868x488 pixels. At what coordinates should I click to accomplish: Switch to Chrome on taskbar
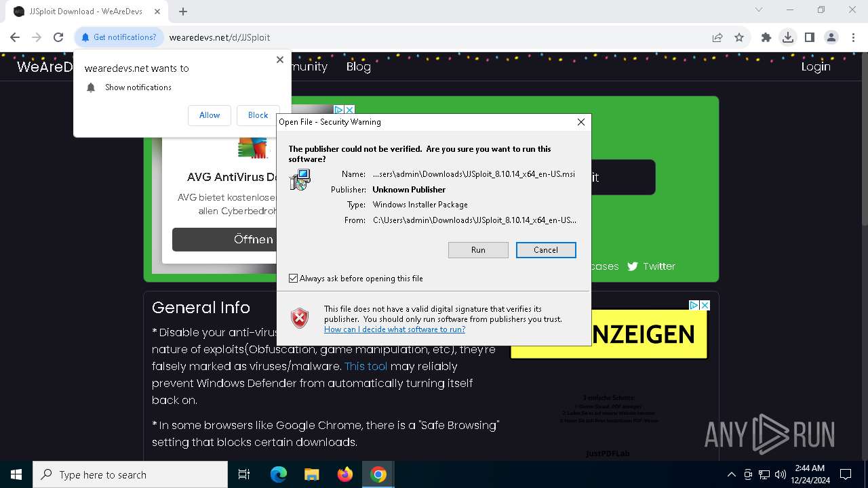coord(378,474)
